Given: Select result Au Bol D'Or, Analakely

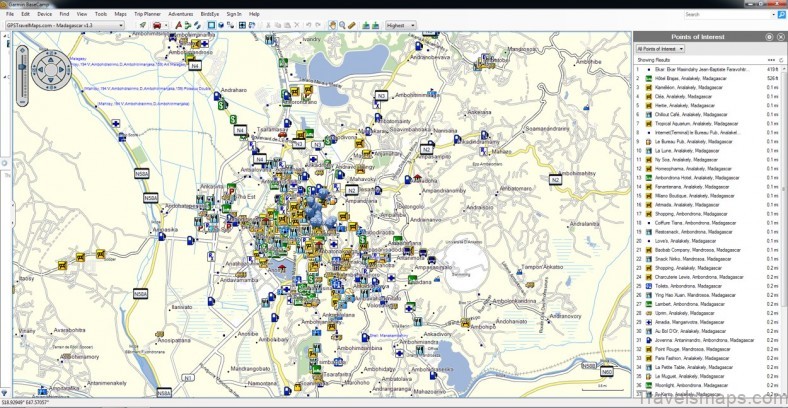Looking at the screenshot, I should click(x=708, y=331).
